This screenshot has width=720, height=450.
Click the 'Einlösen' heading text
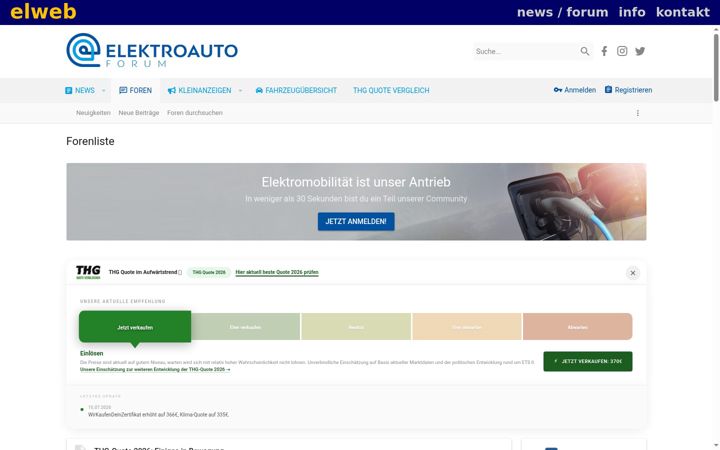point(91,354)
